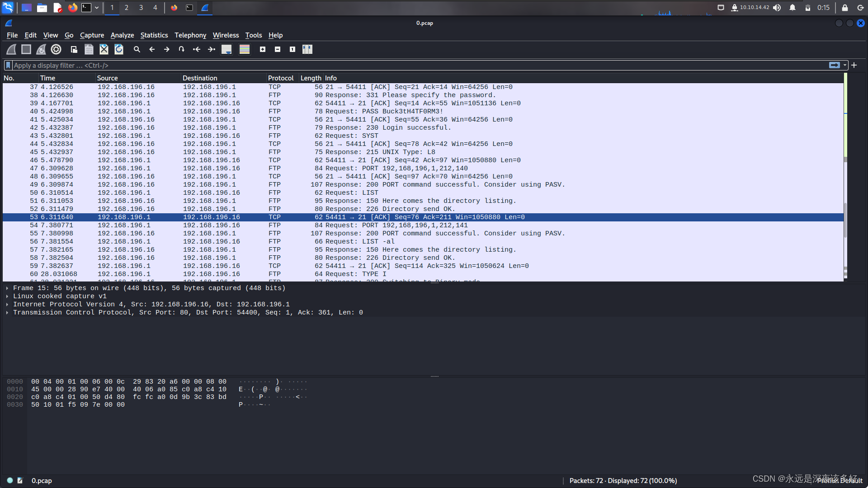Image resolution: width=868 pixels, height=488 pixels.
Task: Open the View menu
Action: [x=51, y=35]
